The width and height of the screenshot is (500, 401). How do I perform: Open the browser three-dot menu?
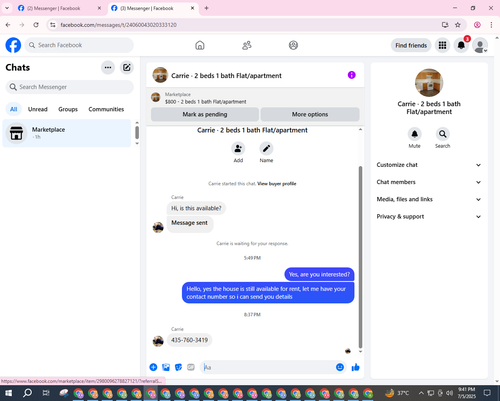pos(491,25)
